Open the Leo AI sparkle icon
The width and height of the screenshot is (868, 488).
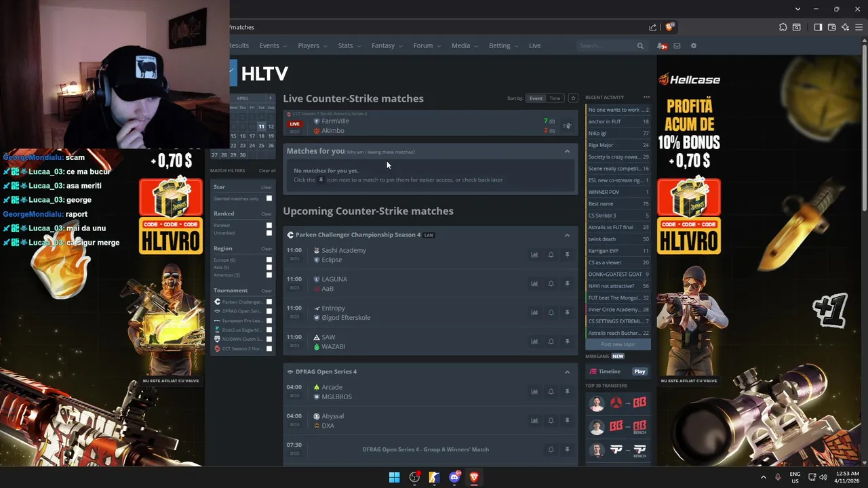click(x=845, y=27)
